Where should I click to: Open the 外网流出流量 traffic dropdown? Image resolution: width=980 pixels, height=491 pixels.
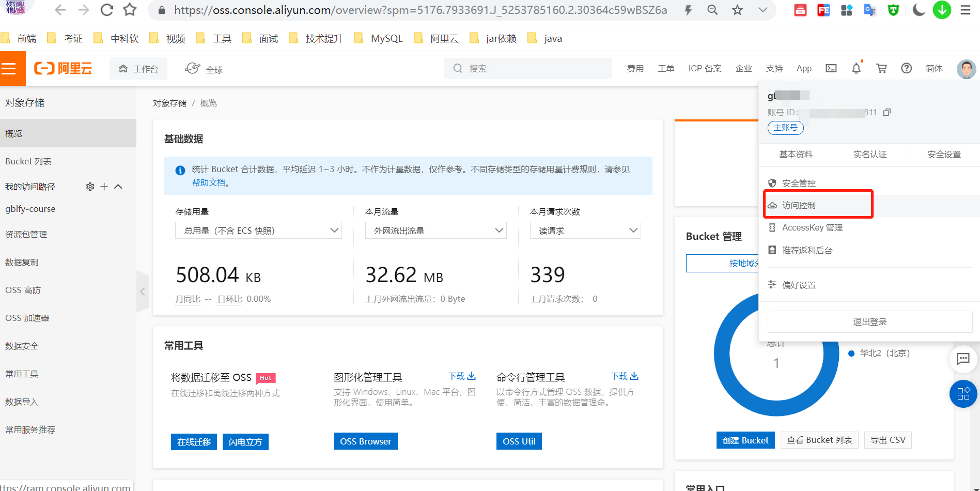435,230
